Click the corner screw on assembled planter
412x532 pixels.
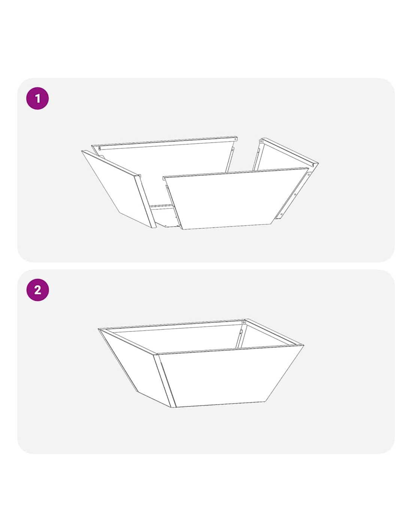244,322
